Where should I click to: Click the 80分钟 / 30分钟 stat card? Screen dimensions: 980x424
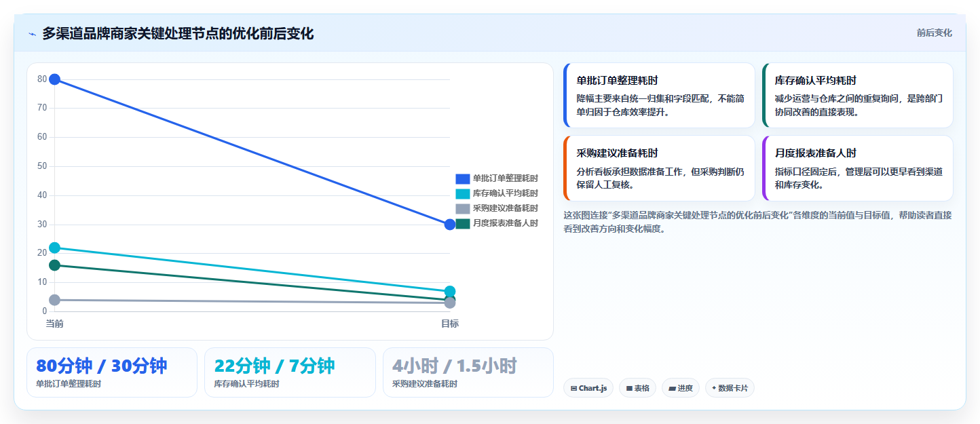(x=112, y=372)
